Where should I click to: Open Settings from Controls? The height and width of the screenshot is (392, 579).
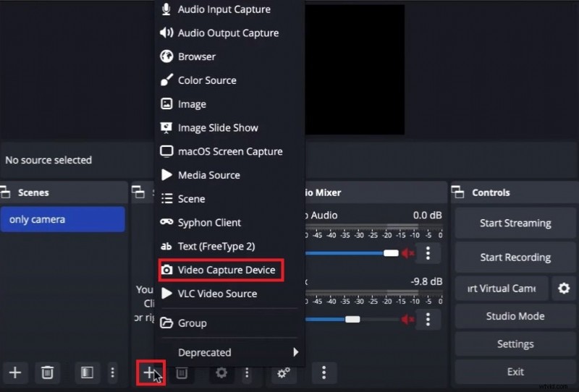point(515,344)
